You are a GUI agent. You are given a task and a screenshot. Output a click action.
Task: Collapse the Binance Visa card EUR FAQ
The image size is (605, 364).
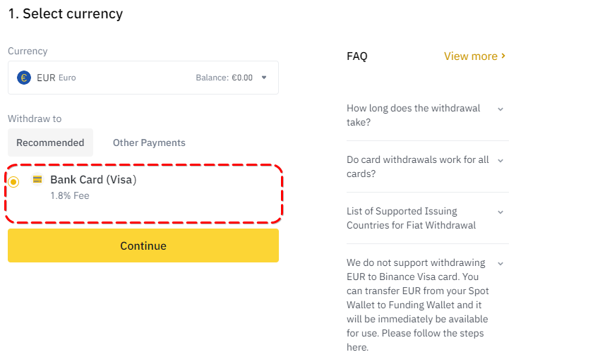pyautogui.click(x=500, y=263)
